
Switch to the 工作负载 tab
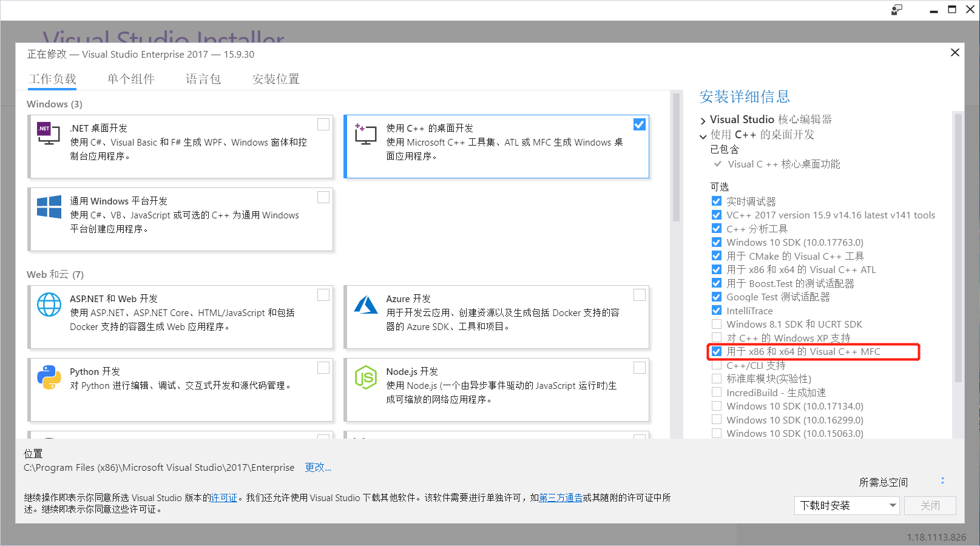53,79
